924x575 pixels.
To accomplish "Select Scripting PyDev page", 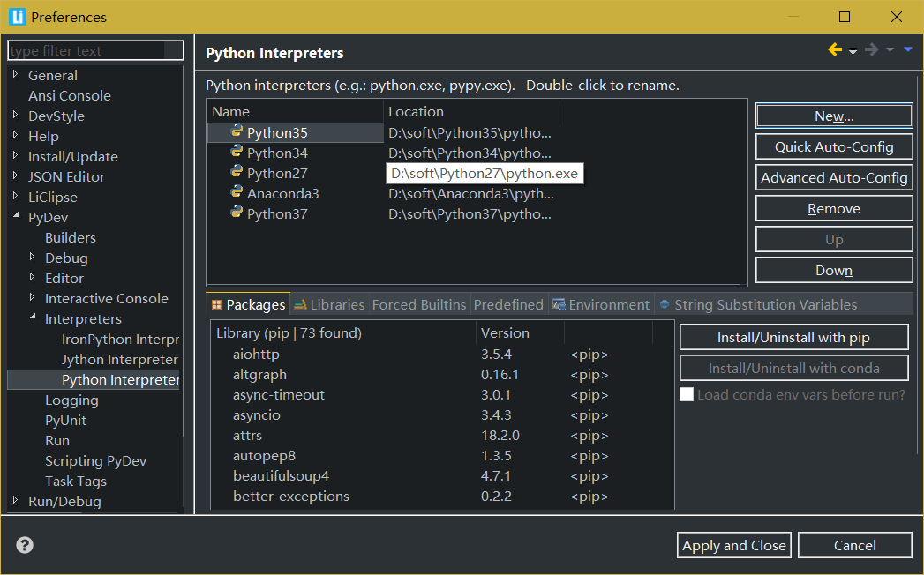I will 95,460.
